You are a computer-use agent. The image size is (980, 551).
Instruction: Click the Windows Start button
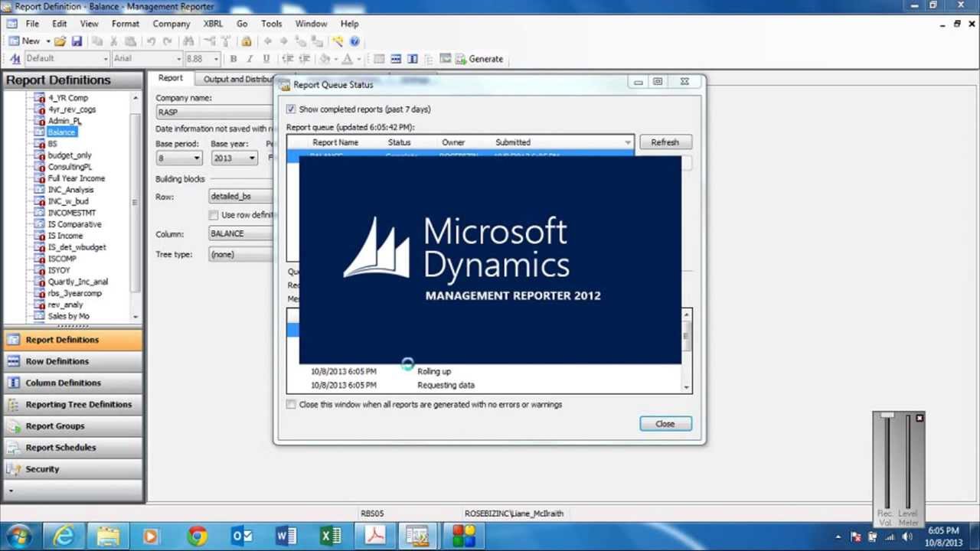point(19,536)
